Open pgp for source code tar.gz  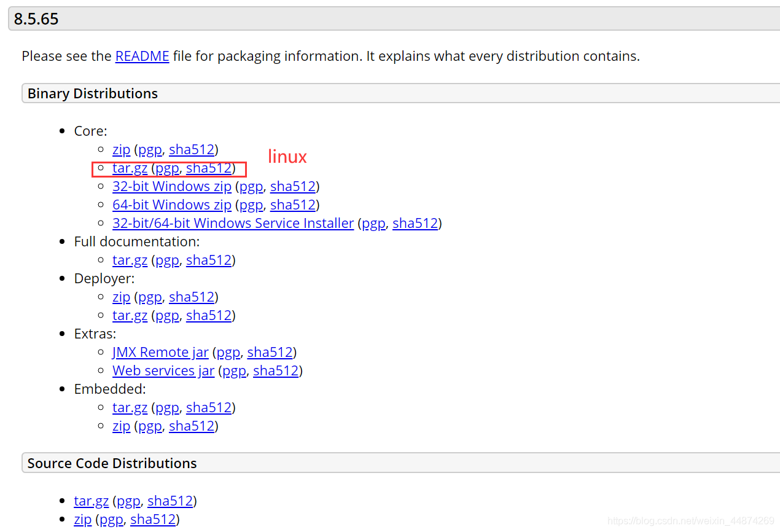[128, 501]
